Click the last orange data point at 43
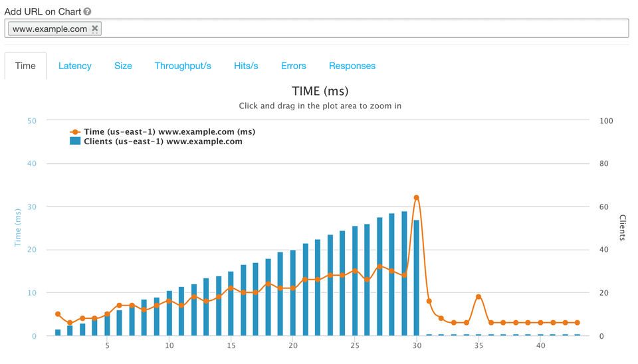This screenshot has width=638, height=364. click(x=577, y=323)
